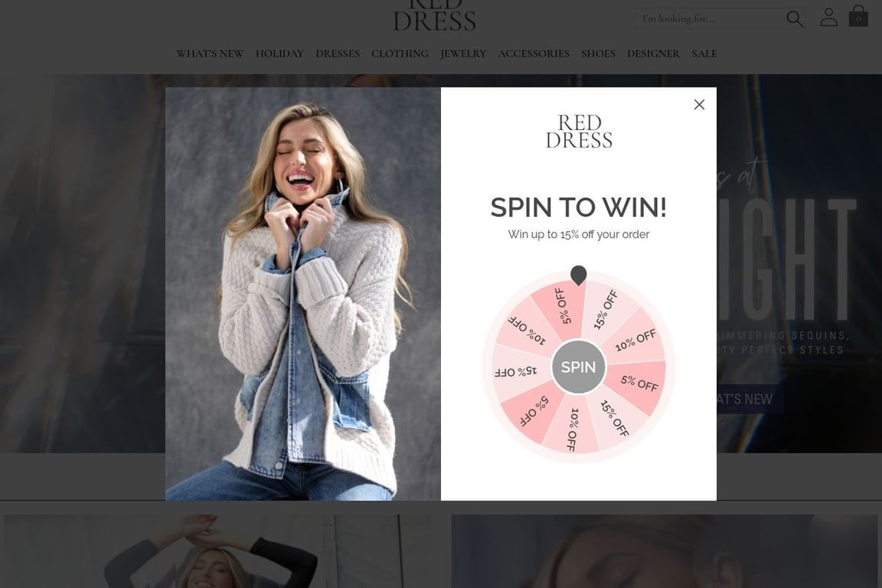Screen dimensions: 882x588
Task: Click the wheel pointer marker
Action: point(578,275)
